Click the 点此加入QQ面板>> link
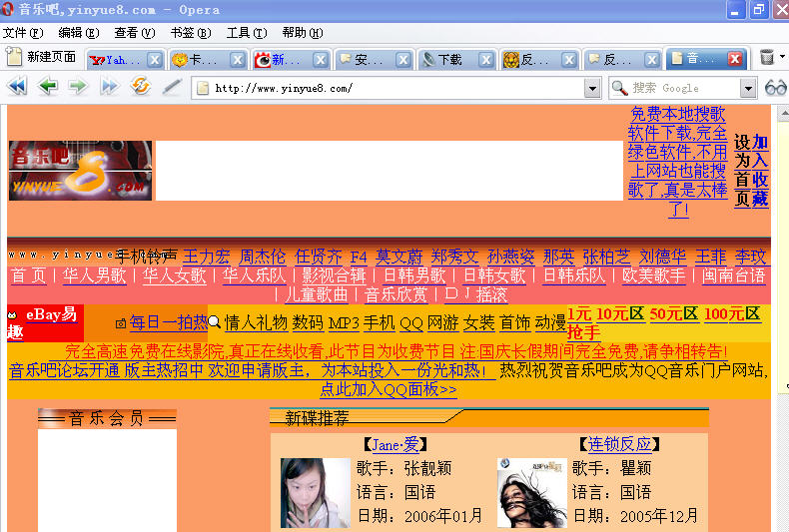 pos(389,389)
